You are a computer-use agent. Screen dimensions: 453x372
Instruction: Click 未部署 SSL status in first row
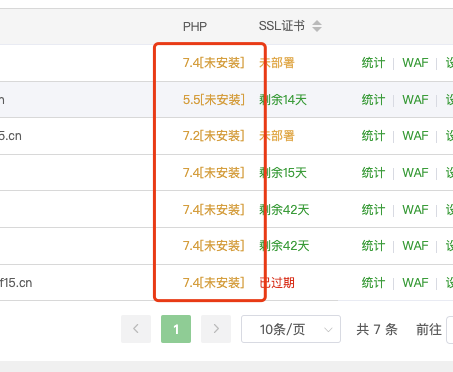(277, 63)
